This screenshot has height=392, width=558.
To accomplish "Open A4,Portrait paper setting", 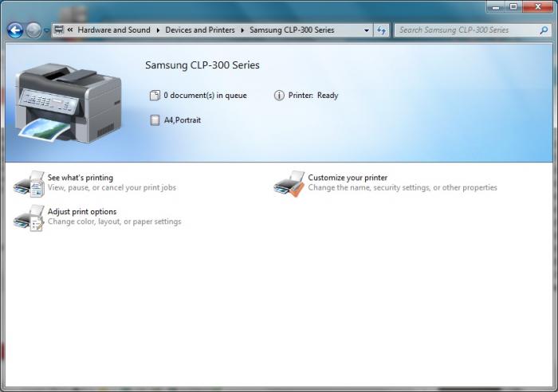I will [x=183, y=120].
